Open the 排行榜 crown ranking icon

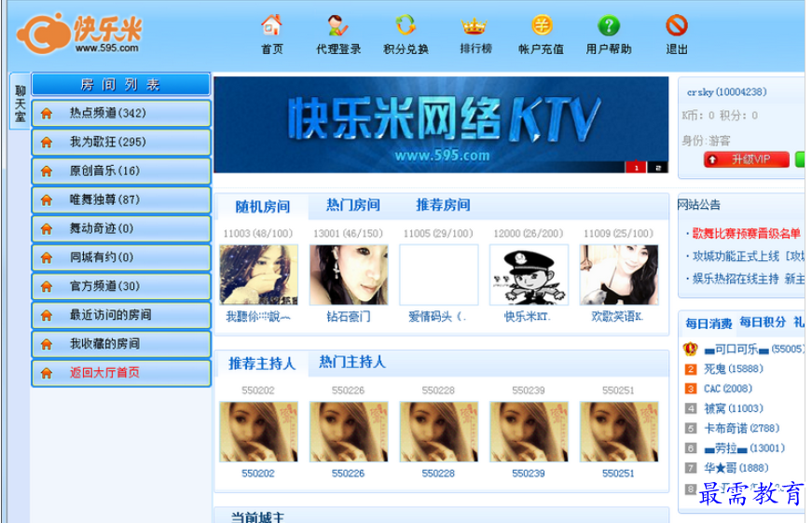pos(474,25)
